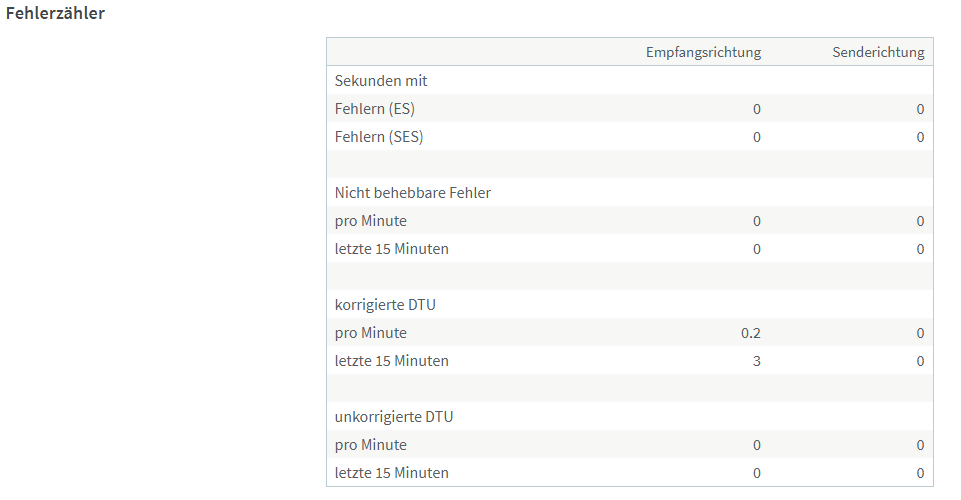Click pro Minute under Nicht behebbare Fehler
This screenshot has height=500, width=961.
370,221
